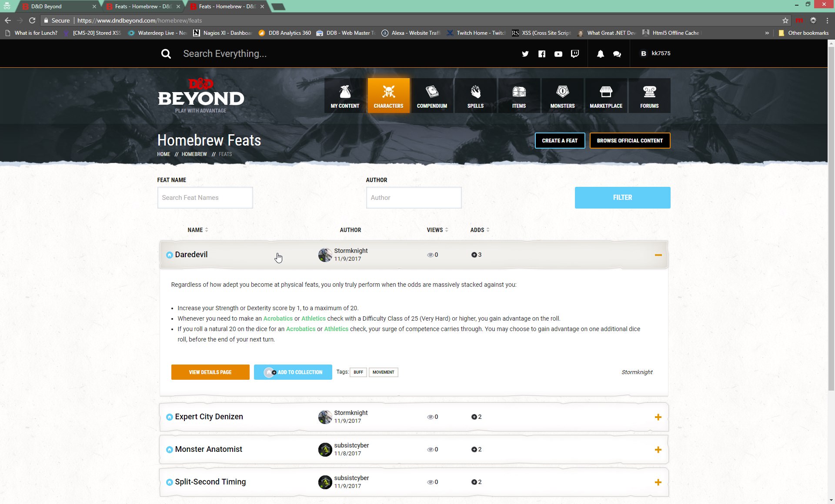Open the Facebook social icon
This screenshot has width=835, height=504.
542,54
